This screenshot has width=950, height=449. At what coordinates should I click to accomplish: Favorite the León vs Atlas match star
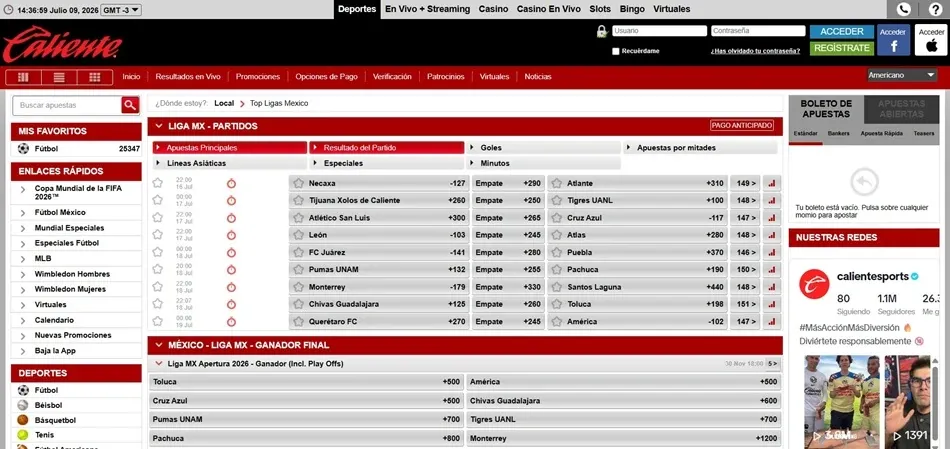coord(158,234)
